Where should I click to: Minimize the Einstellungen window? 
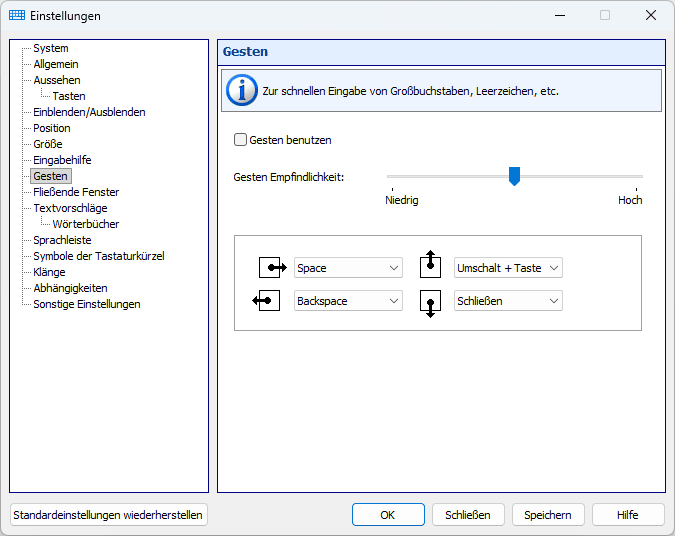tap(560, 15)
